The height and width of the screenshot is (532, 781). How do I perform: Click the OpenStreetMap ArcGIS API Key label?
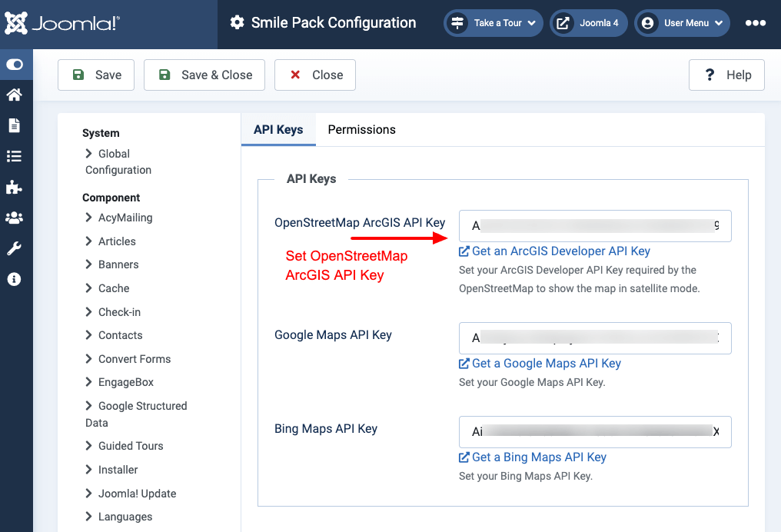[360, 223]
